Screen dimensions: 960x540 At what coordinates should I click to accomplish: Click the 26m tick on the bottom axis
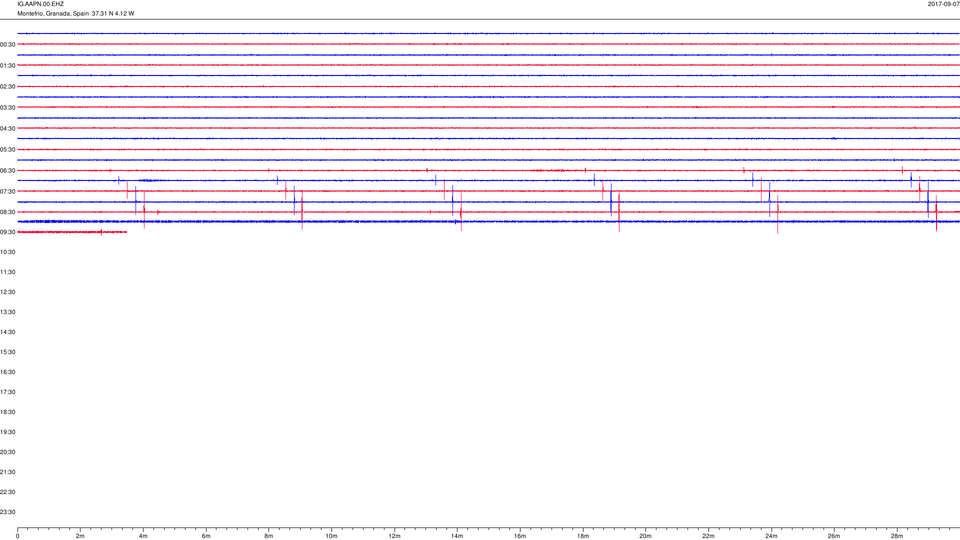pos(834,536)
